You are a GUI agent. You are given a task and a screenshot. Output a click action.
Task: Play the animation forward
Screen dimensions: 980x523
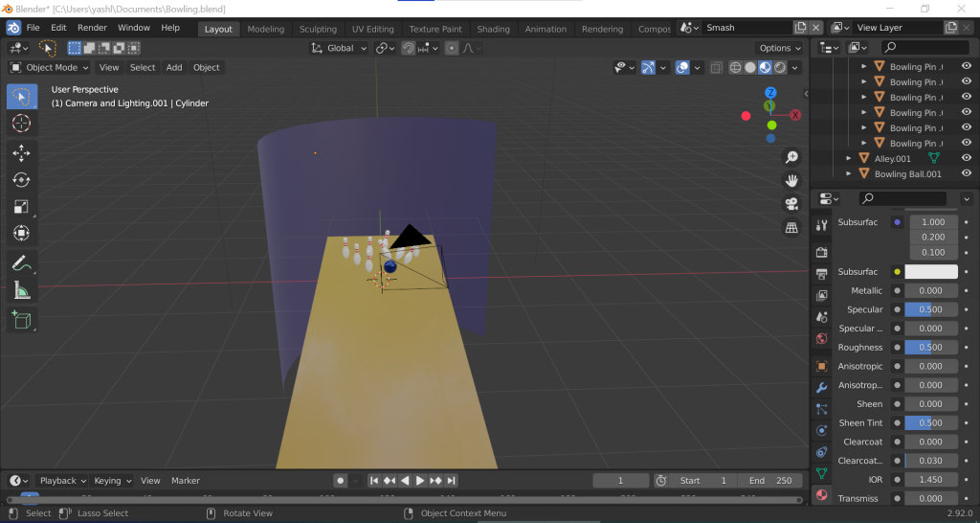point(420,481)
